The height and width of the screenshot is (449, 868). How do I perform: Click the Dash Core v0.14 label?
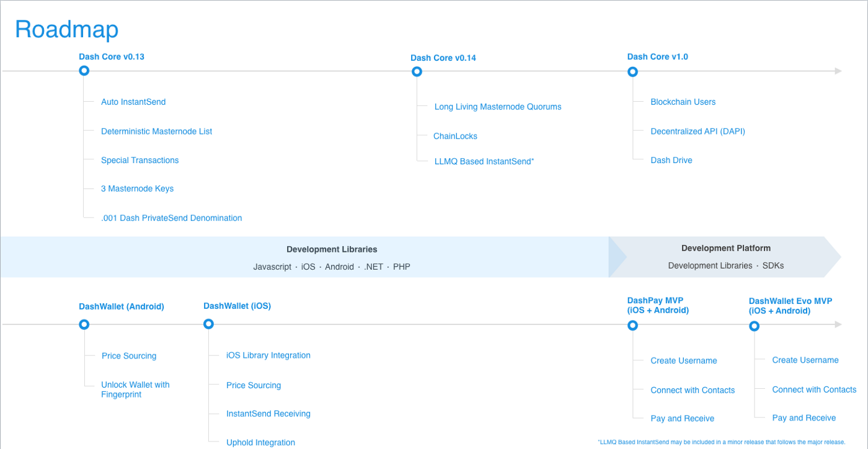coord(443,58)
